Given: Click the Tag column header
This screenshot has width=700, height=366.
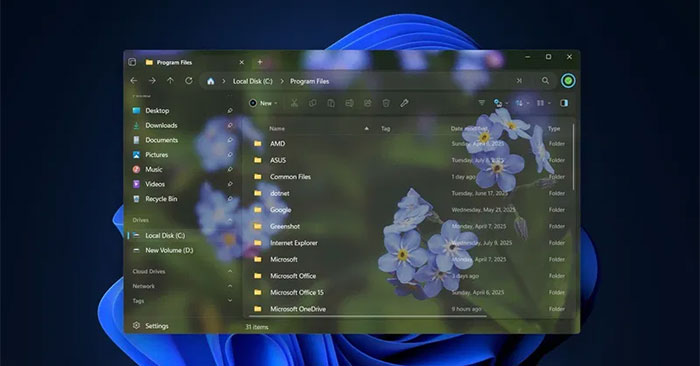Looking at the screenshot, I should click(x=385, y=129).
